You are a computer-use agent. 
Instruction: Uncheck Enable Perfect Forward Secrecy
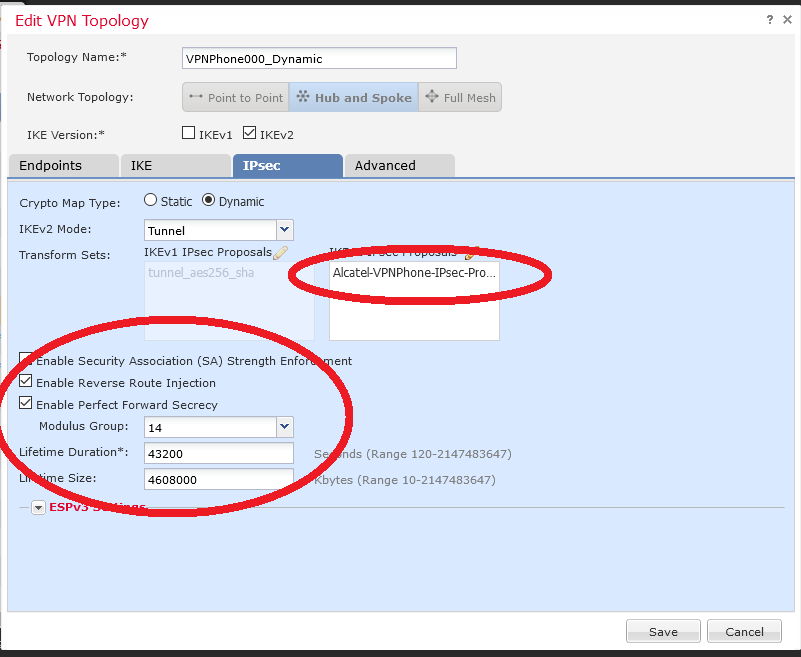24,402
